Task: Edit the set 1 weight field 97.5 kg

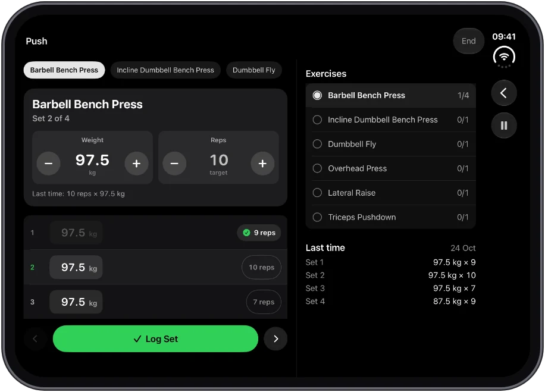Action: [76, 233]
